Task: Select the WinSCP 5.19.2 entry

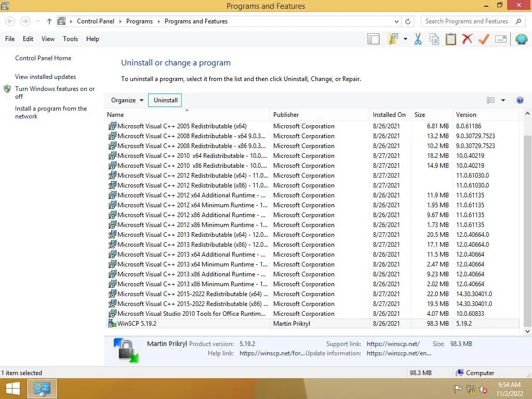Action: tap(312, 324)
